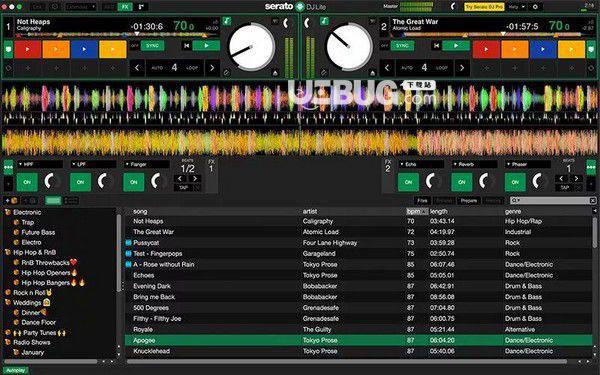
Task: Sort library by genre column
Action: [513, 211]
